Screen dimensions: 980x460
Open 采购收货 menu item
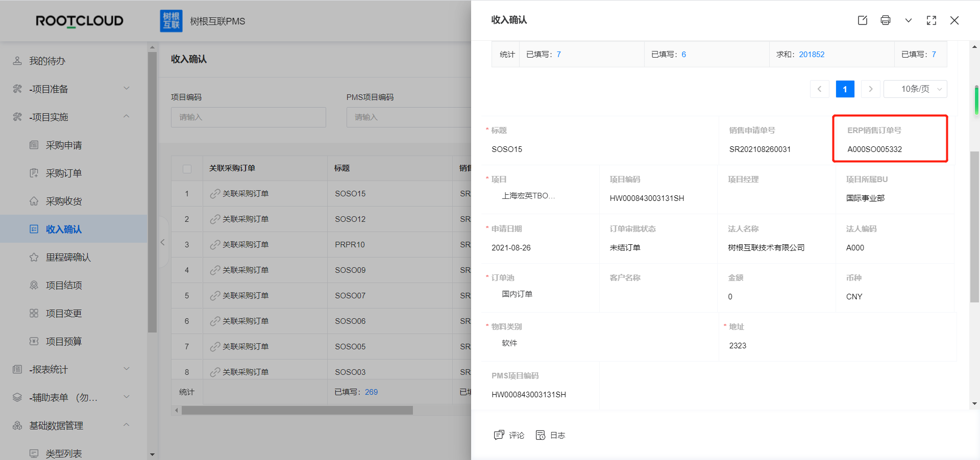click(73, 201)
